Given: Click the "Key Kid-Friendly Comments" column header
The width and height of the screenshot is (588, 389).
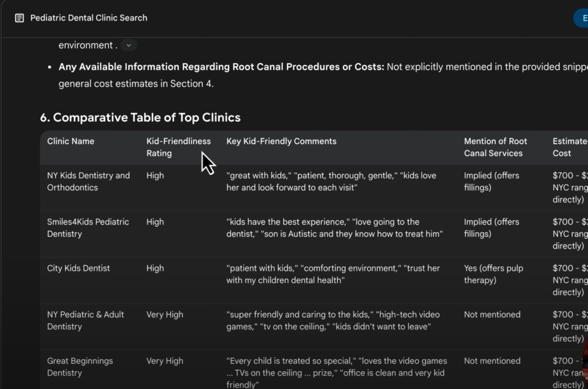Looking at the screenshot, I should pos(281,141).
